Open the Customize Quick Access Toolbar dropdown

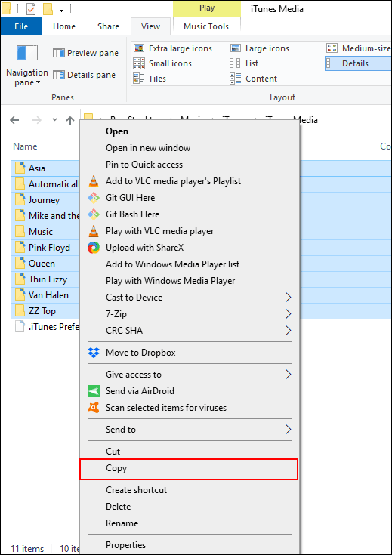click(62, 10)
